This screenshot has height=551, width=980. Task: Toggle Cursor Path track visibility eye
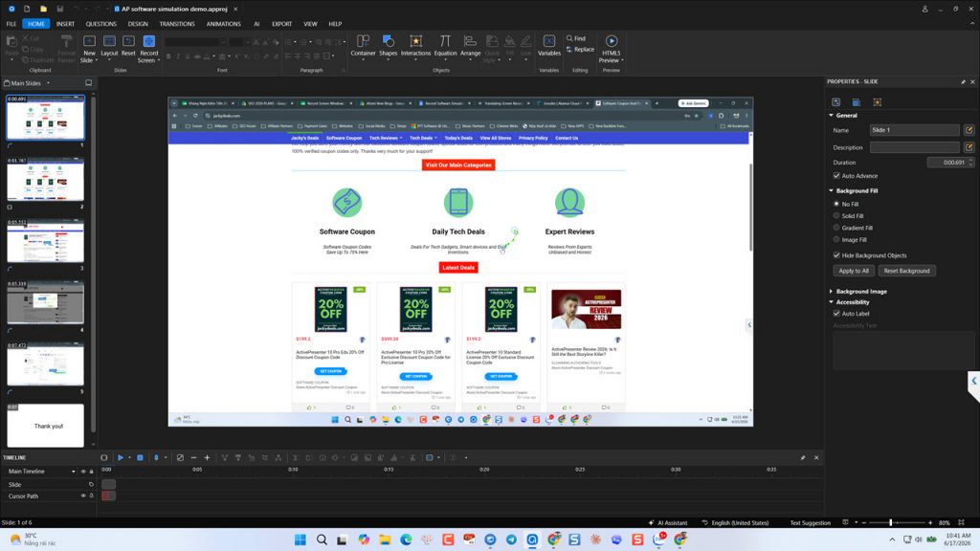(83, 496)
